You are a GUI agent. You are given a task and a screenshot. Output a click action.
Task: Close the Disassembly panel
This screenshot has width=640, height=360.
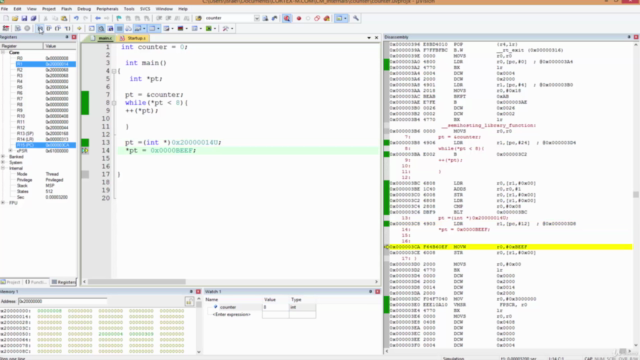tap(636, 37)
